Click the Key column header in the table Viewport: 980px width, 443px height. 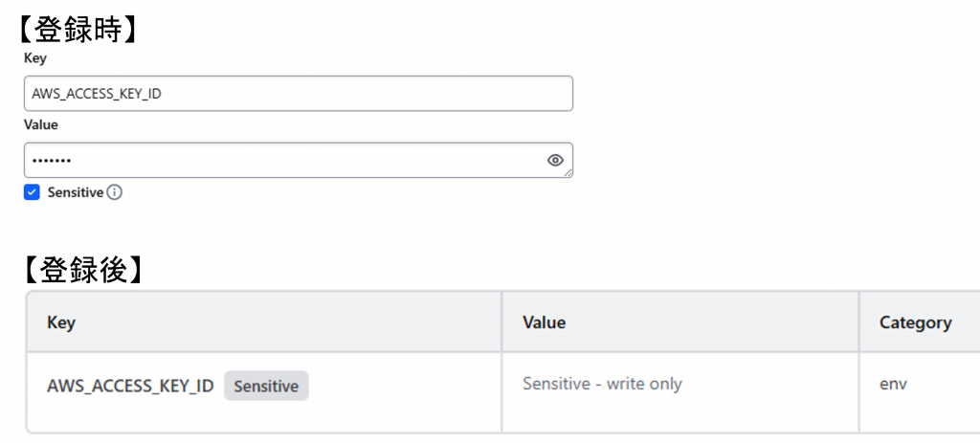point(61,322)
